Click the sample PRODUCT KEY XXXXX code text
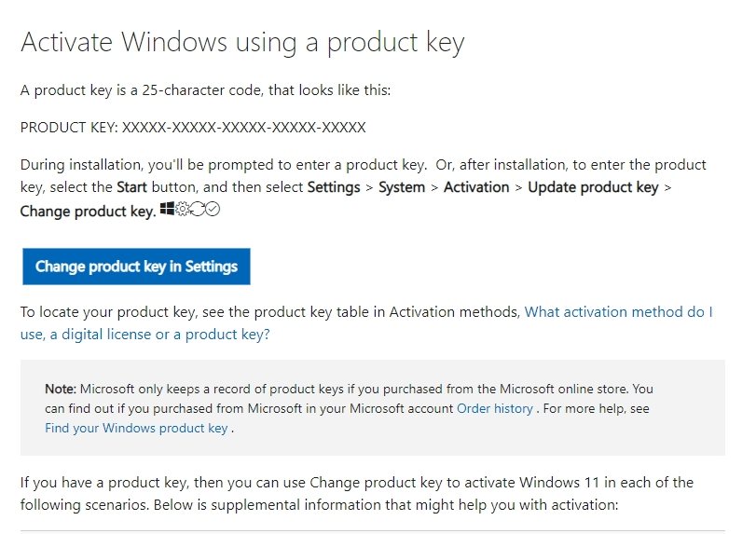The image size is (756, 534). 193,128
